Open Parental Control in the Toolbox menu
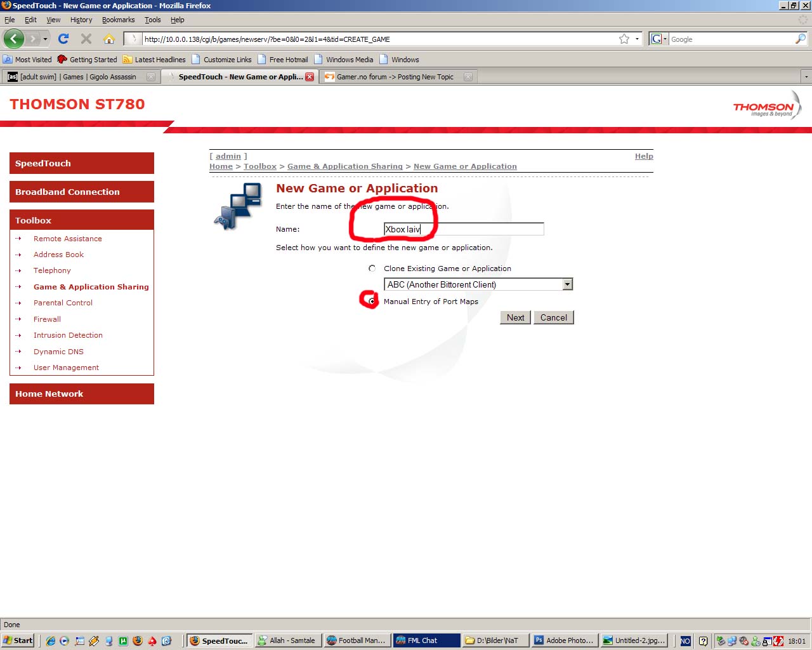 tap(63, 303)
